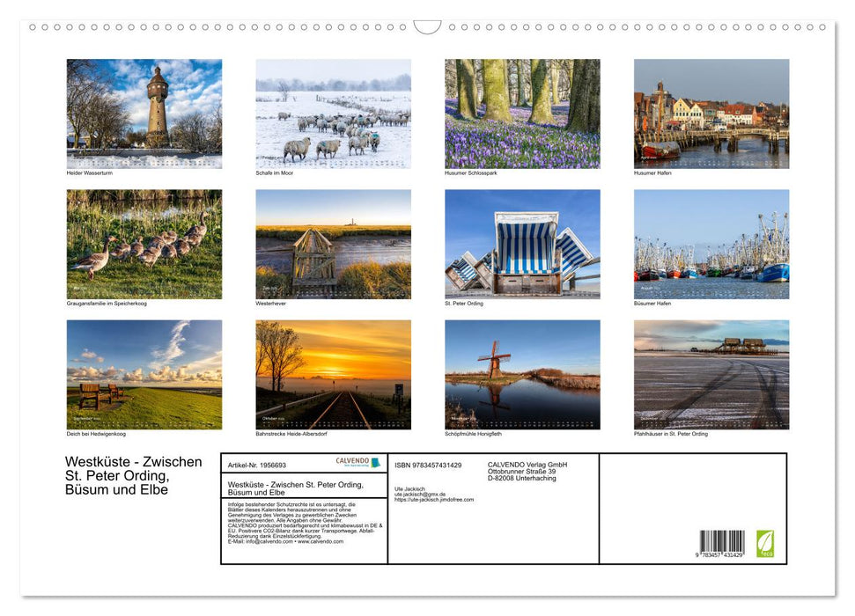Select the Graugansfamilie im Speicherkoog photo
855x616 pixels.
click(x=144, y=244)
